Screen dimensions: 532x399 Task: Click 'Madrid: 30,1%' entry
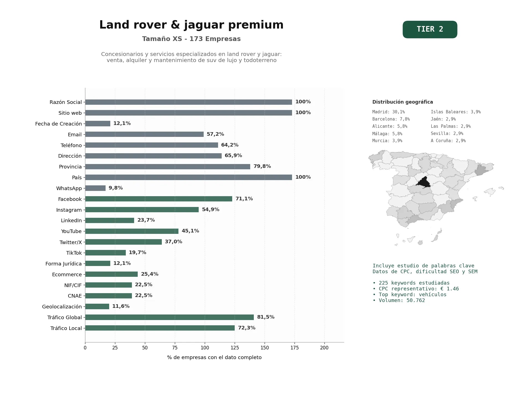[x=388, y=112]
